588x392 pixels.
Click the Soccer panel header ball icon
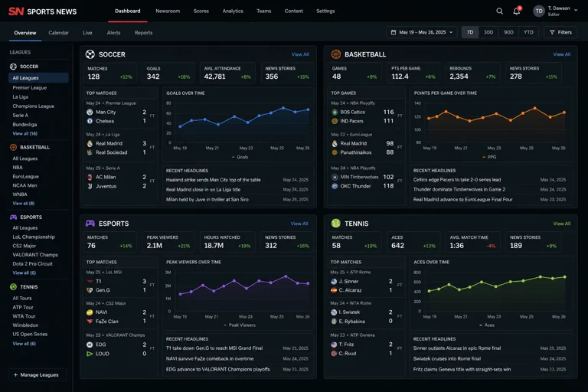tap(90, 54)
